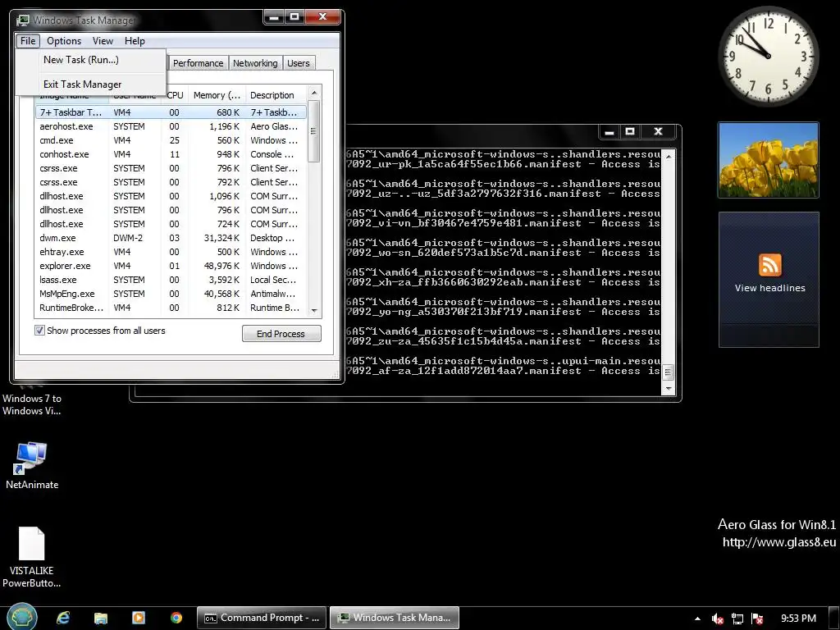
Task: Select the VISTALIKE PowerButton file icon
Action: coord(32,557)
